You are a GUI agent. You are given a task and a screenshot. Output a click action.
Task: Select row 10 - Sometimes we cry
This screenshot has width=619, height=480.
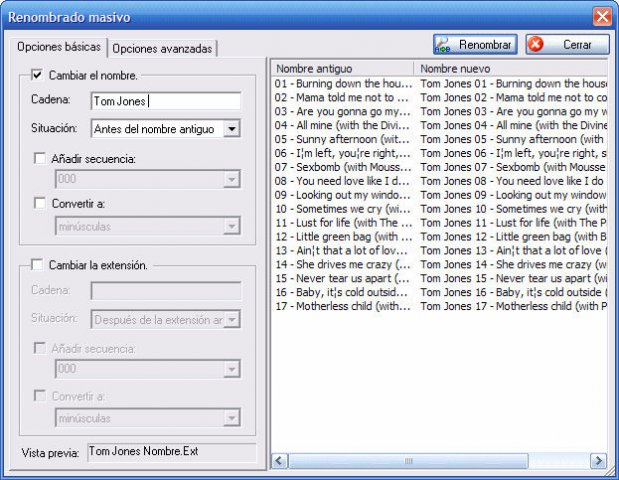[x=343, y=209]
